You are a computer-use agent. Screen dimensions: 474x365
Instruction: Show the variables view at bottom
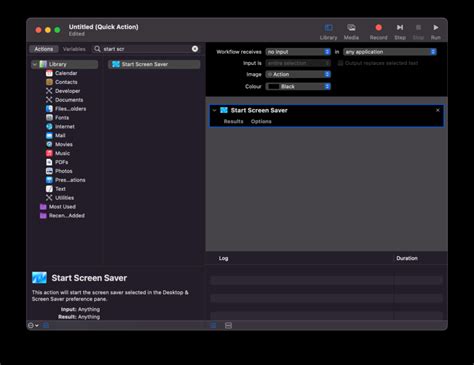[228, 325]
